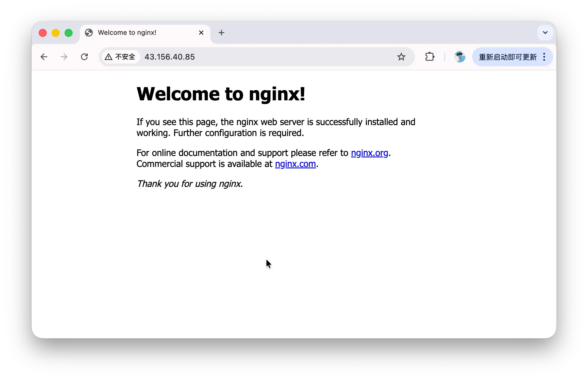Screen dimensions: 588x380
Task: Click the 重新启动即可更新 update button
Action: (508, 57)
